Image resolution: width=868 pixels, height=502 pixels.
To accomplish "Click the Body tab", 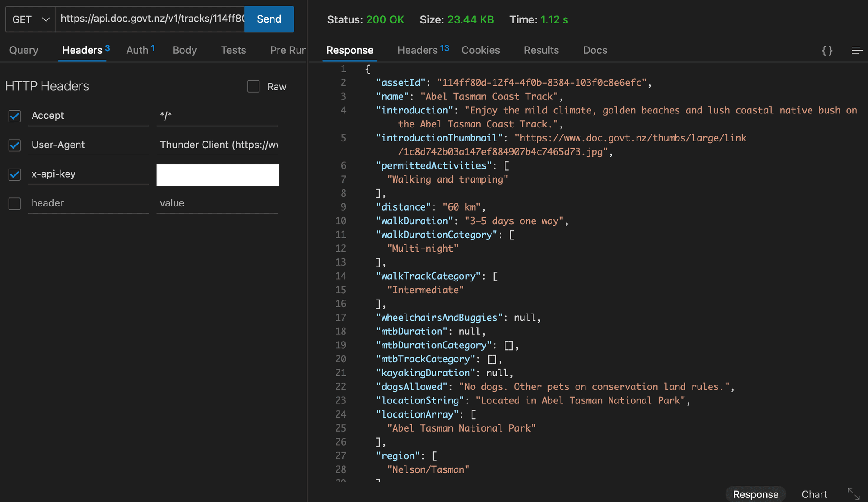I will point(185,50).
